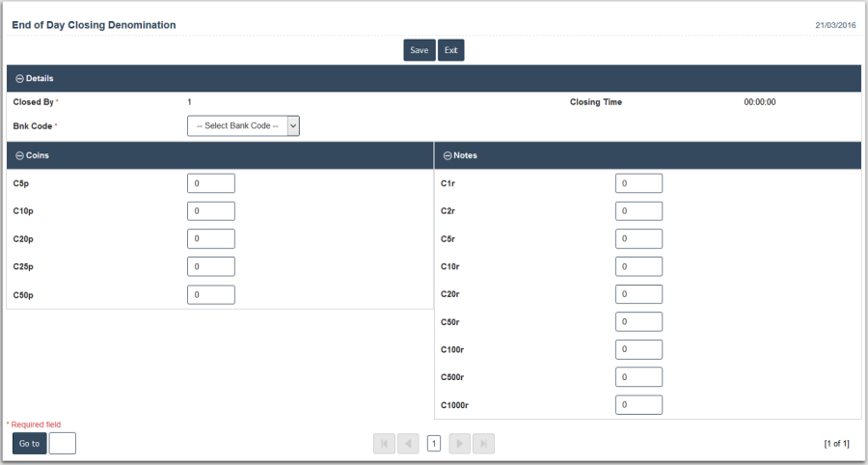The width and height of the screenshot is (868, 465).
Task: Click the next page arrow icon
Action: pos(460,444)
